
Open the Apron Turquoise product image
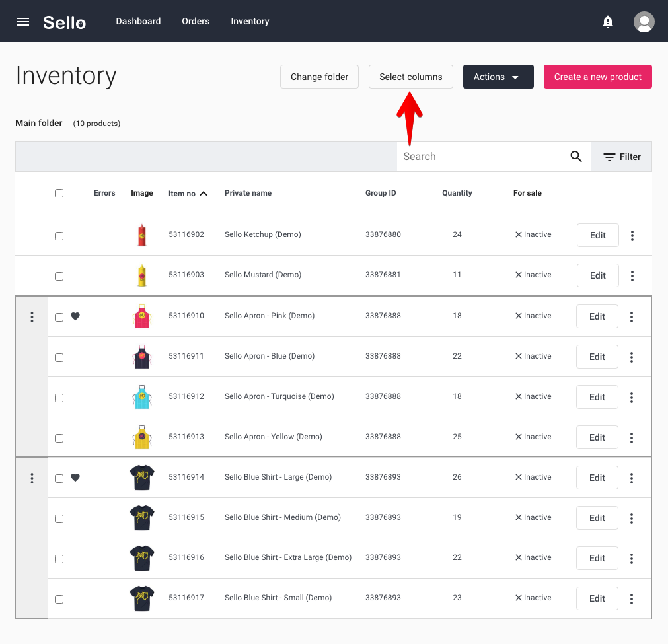pyautogui.click(x=142, y=397)
